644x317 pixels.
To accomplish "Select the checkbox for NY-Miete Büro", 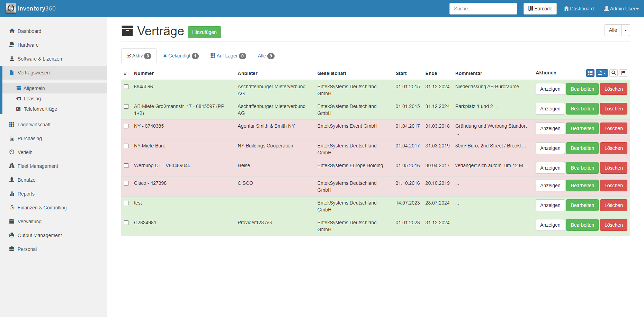I will point(126,146).
